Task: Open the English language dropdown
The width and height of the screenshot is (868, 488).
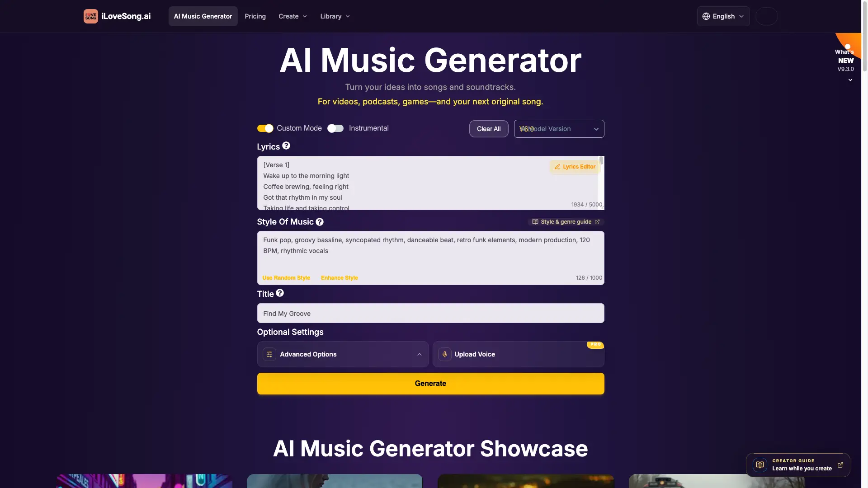Action: point(723,16)
